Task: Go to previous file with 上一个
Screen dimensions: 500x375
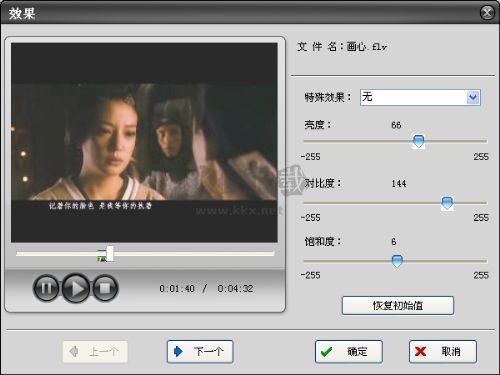Action: pos(95,351)
